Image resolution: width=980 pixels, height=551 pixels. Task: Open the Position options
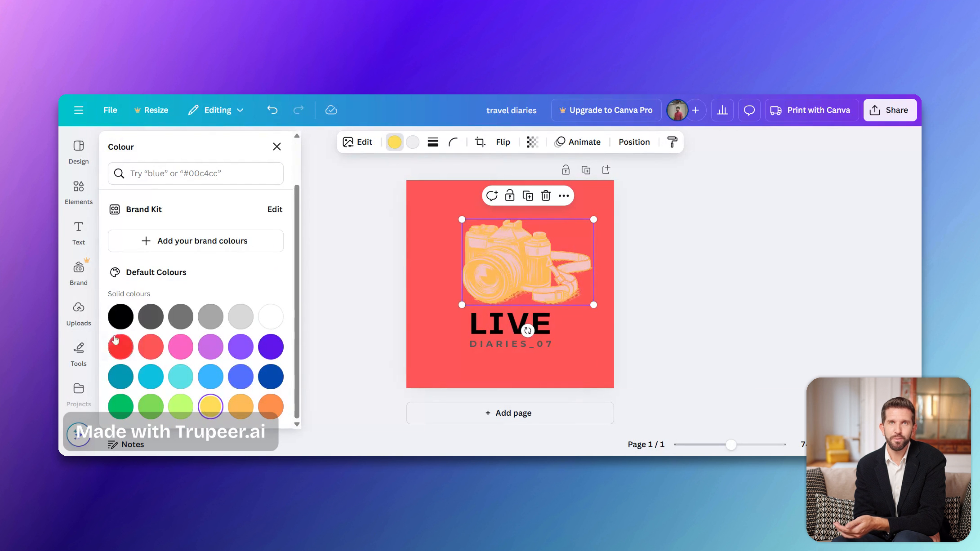634,142
